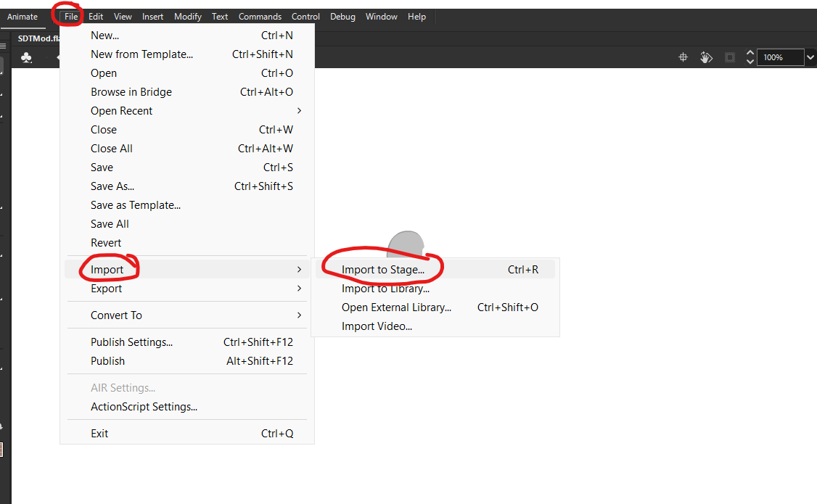Choose Import Video from the submenu
Viewport: 817px width, 504px height.
[x=377, y=326]
